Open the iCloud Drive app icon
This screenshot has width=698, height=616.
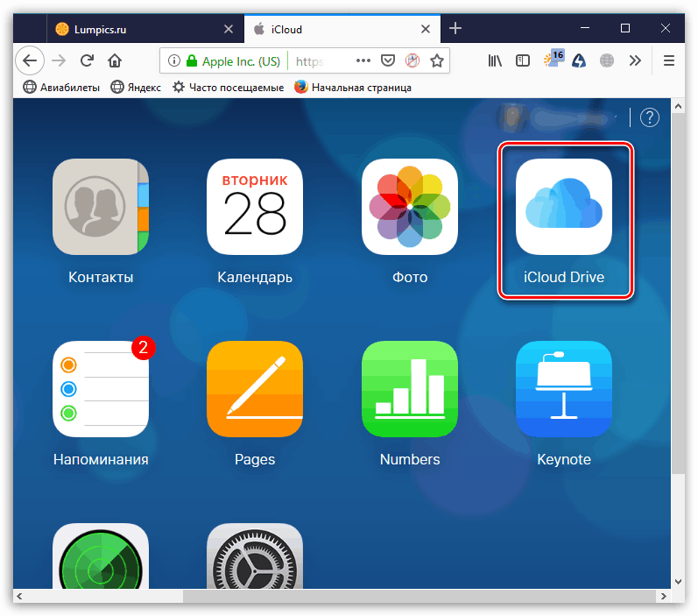pyautogui.click(x=564, y=207)
